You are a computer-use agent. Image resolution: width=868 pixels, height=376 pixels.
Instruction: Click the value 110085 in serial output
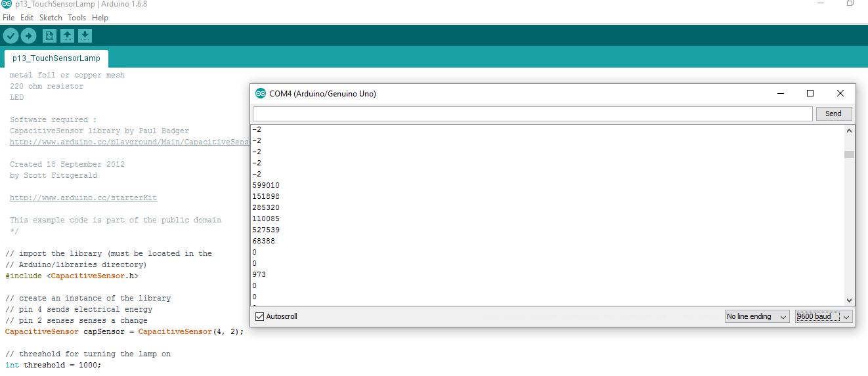pyautogui.click(x=265, y=219)
